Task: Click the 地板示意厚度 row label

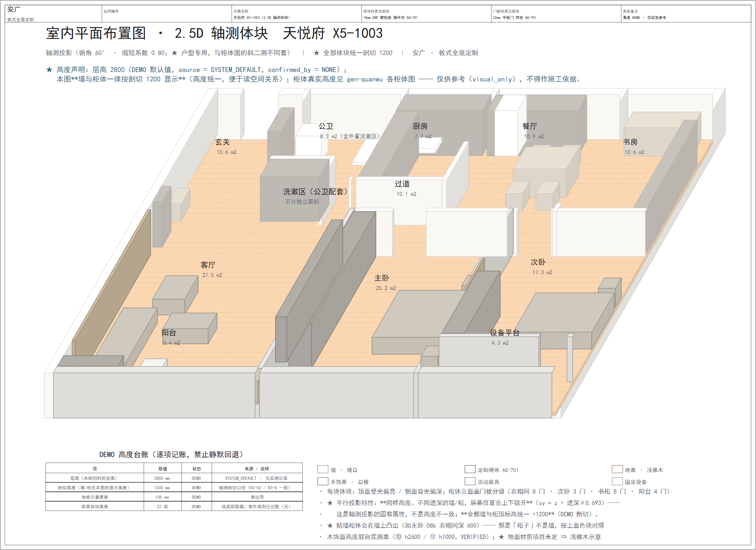Action: [x=95, y=497]
